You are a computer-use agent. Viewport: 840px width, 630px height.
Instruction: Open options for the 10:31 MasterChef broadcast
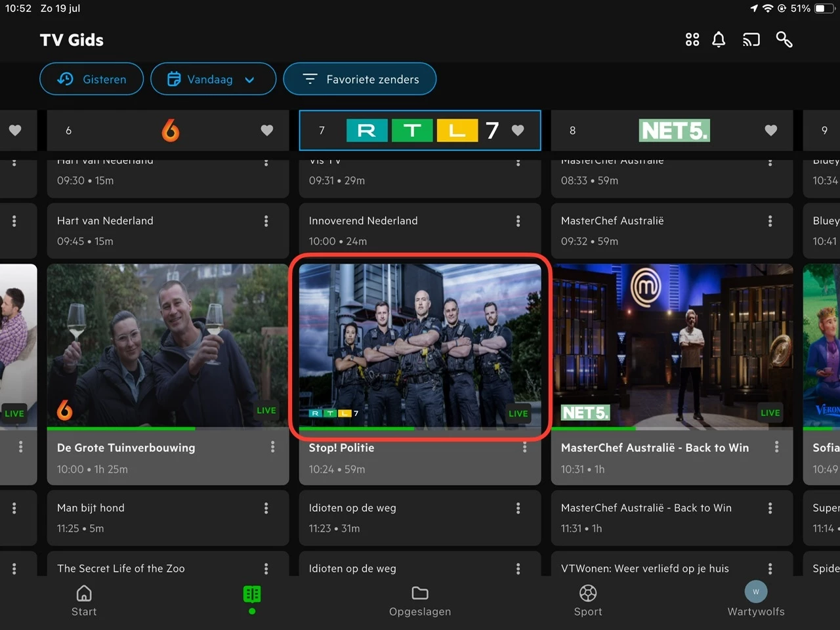776,447
